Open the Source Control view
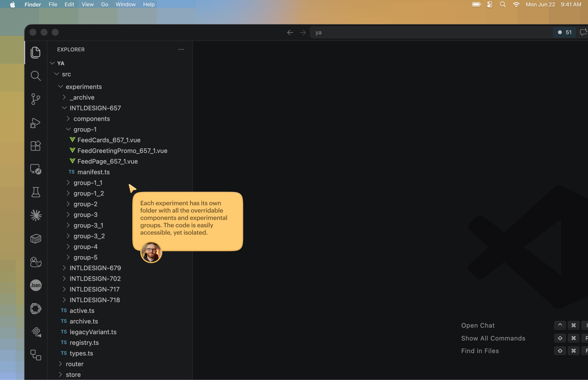 click(x=36, y=99)
